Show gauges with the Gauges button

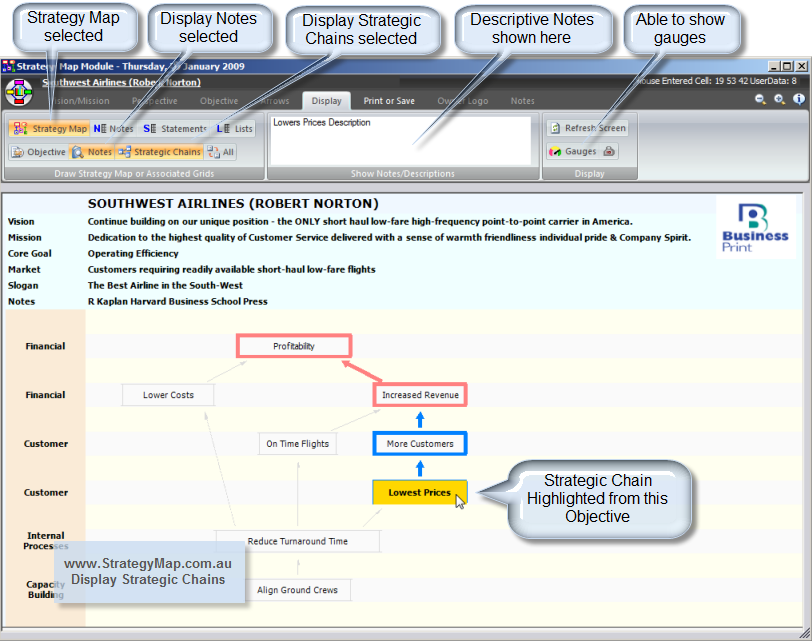573,151
